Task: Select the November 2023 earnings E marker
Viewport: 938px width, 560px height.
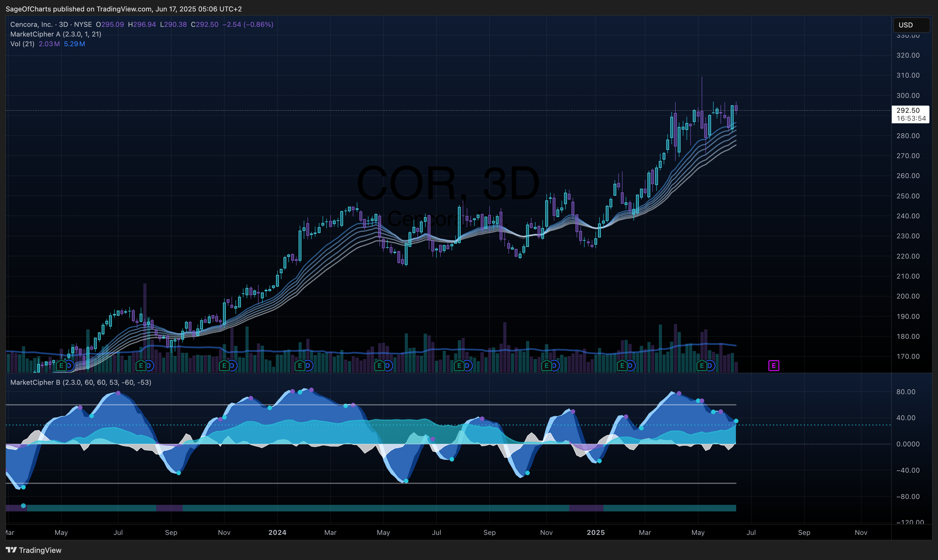Action: [x=224, y=366]
